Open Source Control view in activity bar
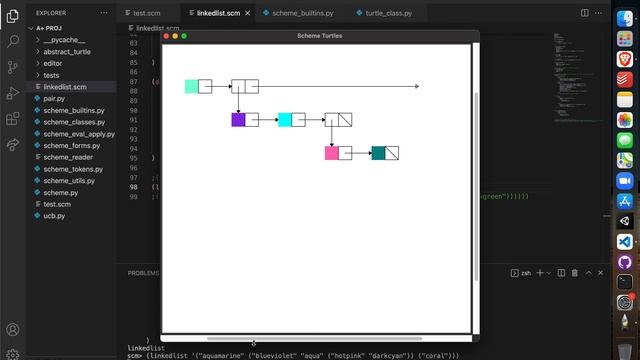Viewport: 640px width, 360px height. (x=13, y=67)
